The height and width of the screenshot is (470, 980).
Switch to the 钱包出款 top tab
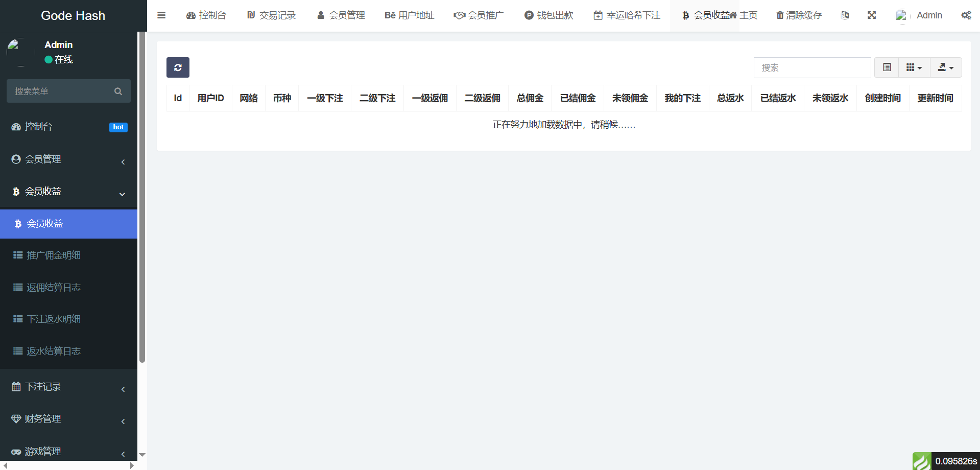tap(549, 15)
